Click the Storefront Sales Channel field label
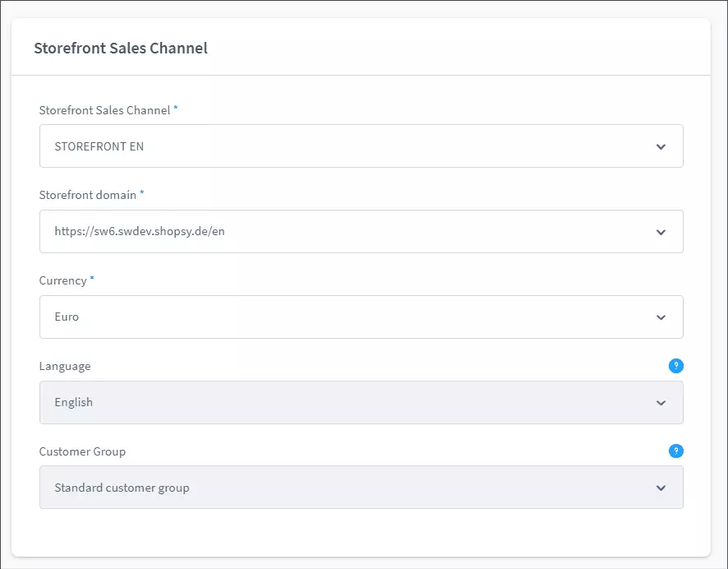Screen dimensions: 728x569 pos(104,110)
